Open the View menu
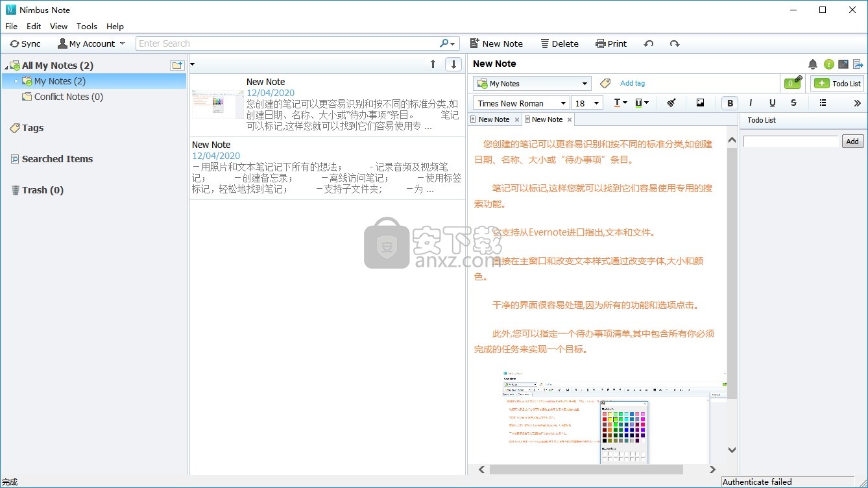The height and width of the screenshot is (488, 868). point(59,26)
